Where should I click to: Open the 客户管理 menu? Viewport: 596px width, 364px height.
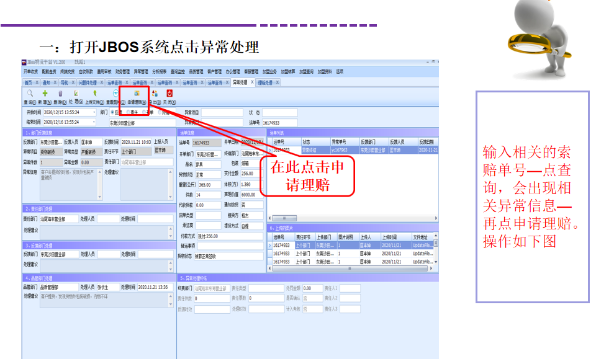[x=214, y=72]
